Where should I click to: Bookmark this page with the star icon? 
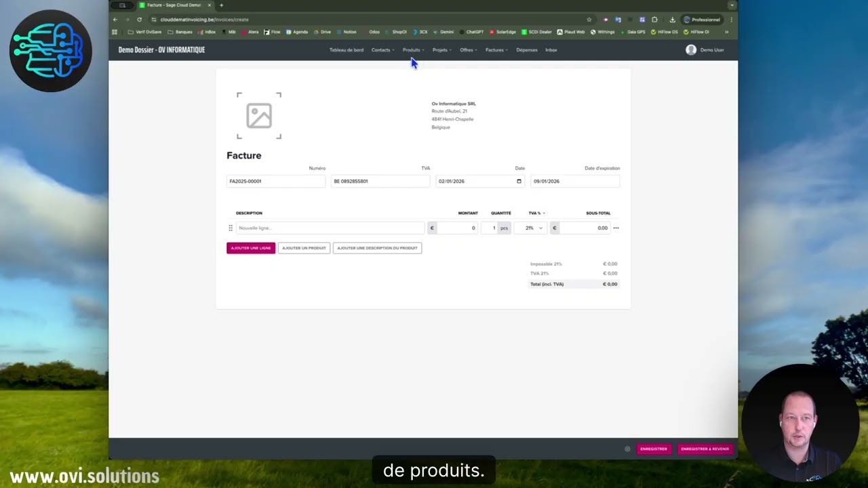point(589,20)
